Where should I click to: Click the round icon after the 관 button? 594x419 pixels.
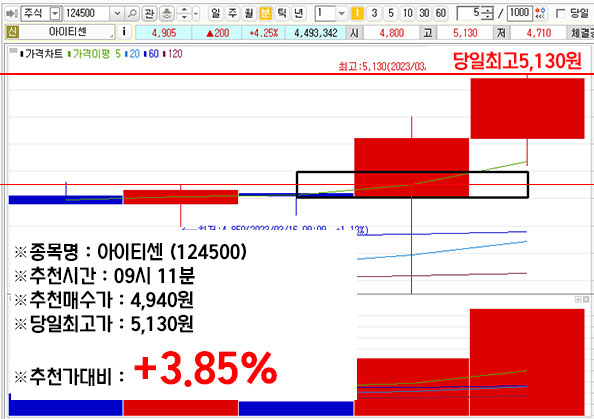coord(167,14)
